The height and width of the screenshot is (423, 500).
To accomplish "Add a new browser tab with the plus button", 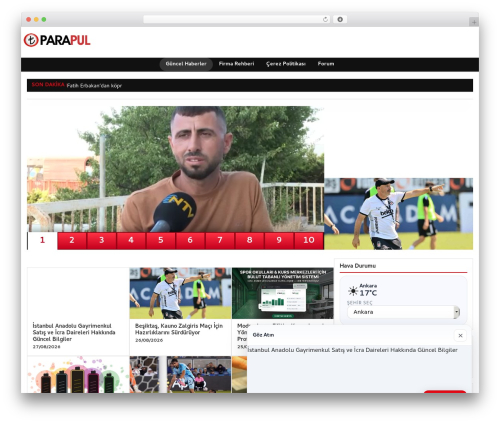I will (474, 22).
